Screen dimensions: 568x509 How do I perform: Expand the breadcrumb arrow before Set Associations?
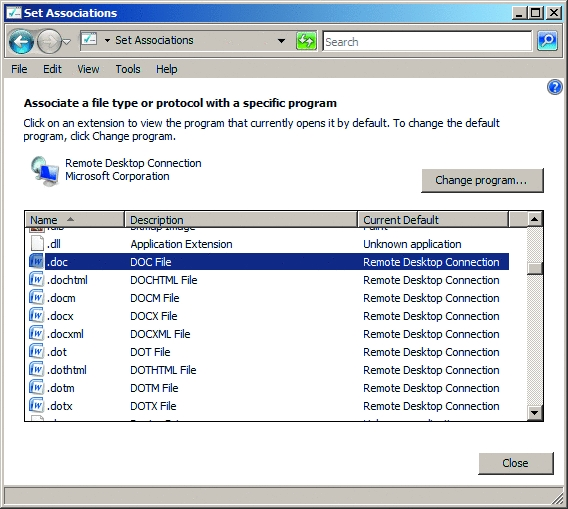(x=107, y=41)
